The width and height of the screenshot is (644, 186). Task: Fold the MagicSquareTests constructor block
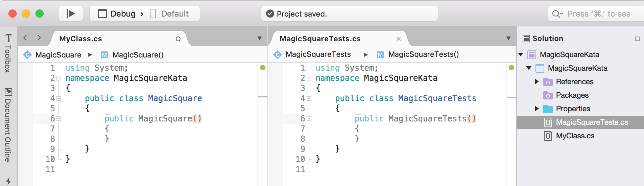[x=309, y=119]
